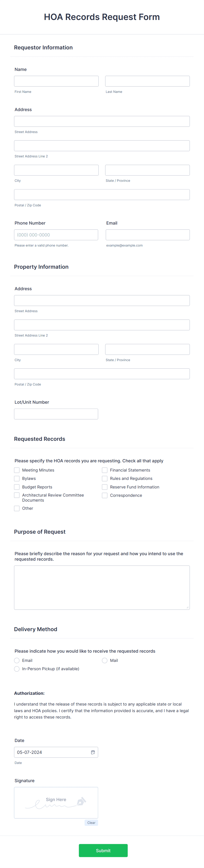The width and height of the screenshot is (204, 868).
Task: Click the First Name input field
Action: [x=56, y=81]
